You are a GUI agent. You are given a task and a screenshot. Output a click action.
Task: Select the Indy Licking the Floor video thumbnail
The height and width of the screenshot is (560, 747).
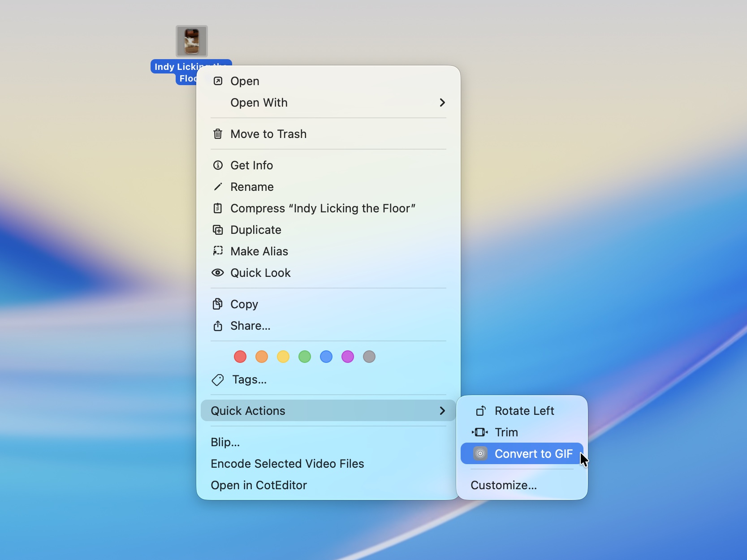tap(192, 41)
